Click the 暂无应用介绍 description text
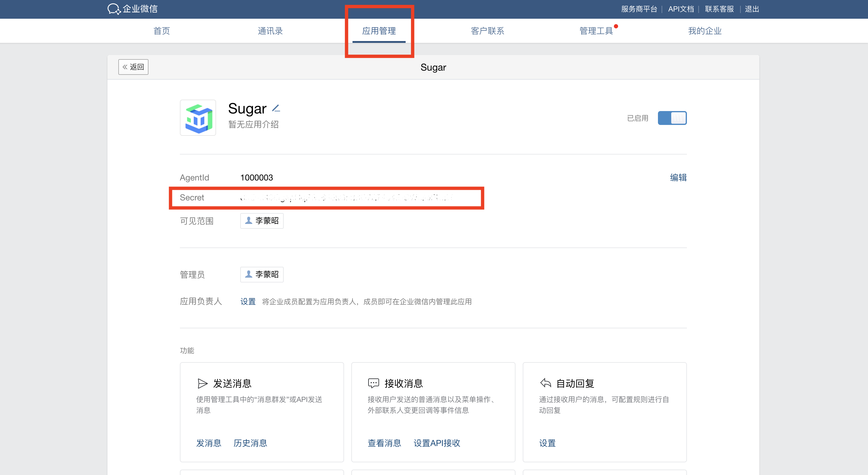The image size is (868, 475). [253, 125]
